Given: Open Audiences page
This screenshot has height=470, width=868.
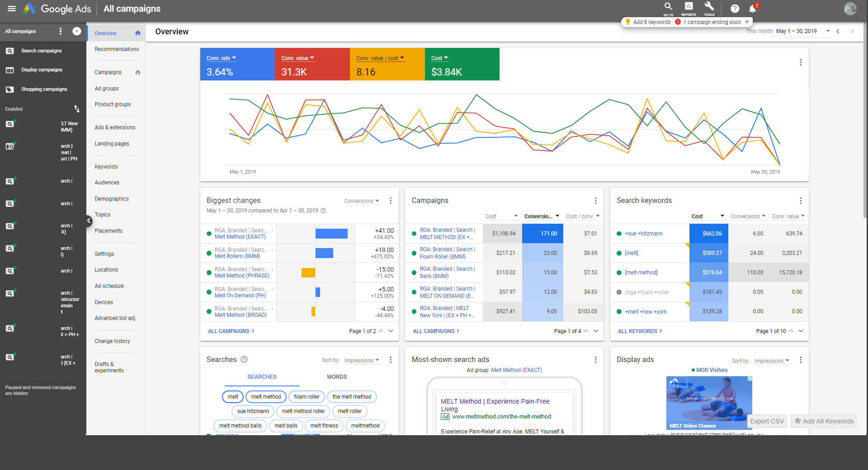Looking at the screenshot, I should pyautogui.click(x=107, y=183).
